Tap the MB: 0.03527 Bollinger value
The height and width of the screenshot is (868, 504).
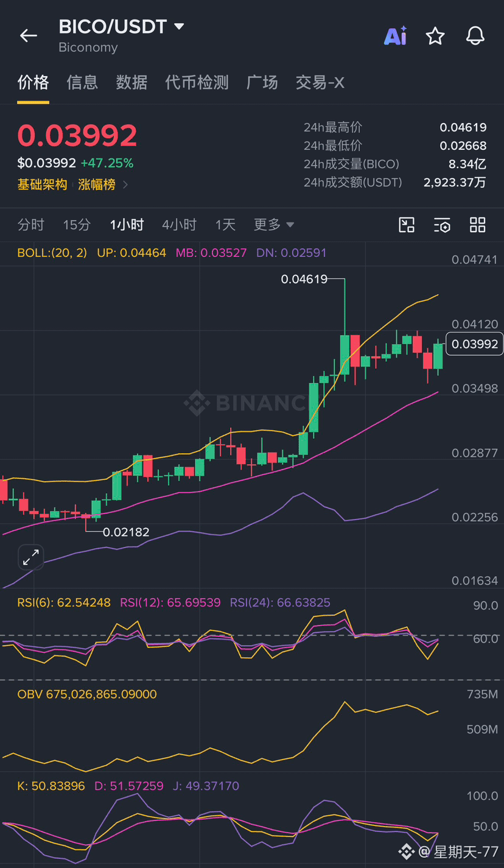211,252
